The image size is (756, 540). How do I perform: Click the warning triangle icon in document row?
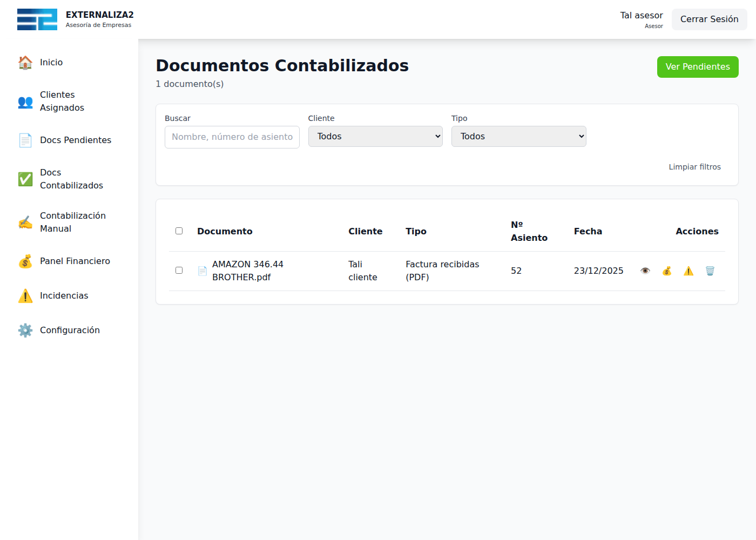[688, 271]
